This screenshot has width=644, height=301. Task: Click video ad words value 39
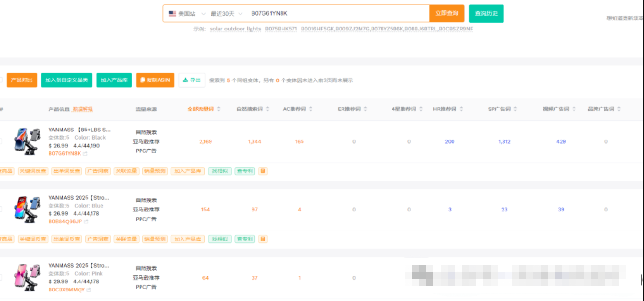pyautogui.click(x=561, y=210)
